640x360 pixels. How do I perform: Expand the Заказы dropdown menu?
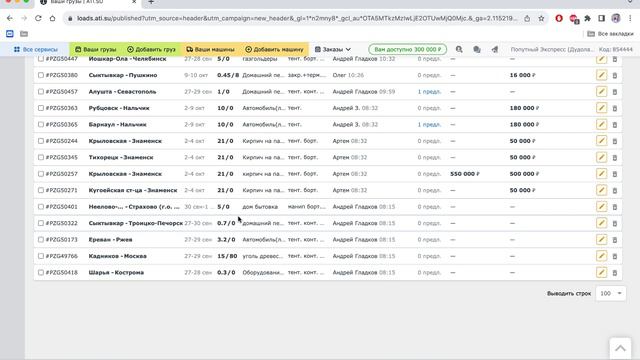tap(333, 49)
